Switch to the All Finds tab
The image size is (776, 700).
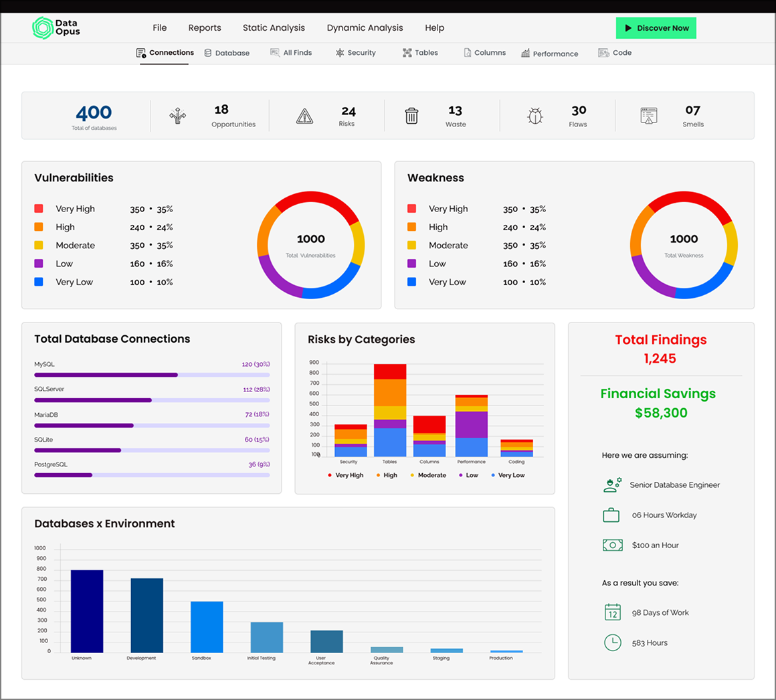[291, 52]
